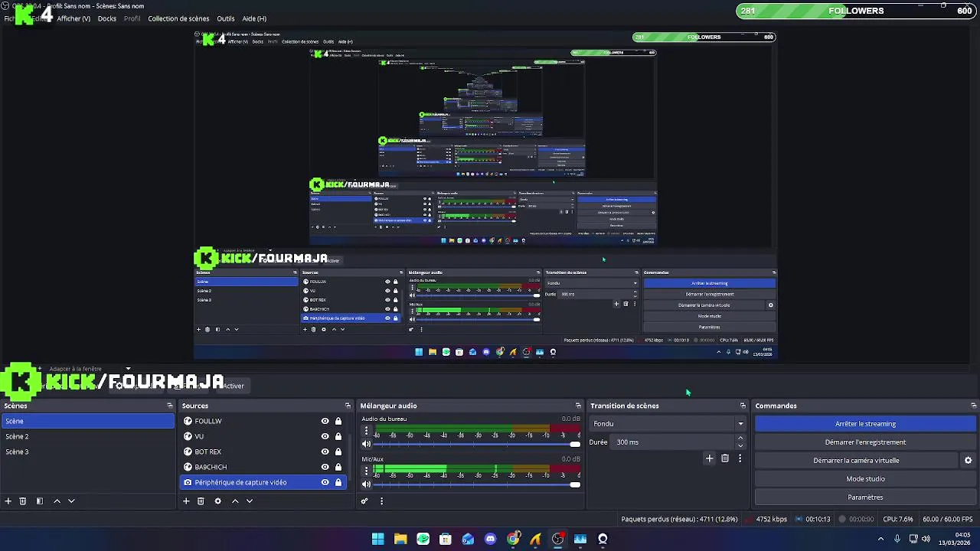The image size is (980, 551).
Task: Unlock the BOT REX source
Action: pyautogui.click(x=338, y=452)
